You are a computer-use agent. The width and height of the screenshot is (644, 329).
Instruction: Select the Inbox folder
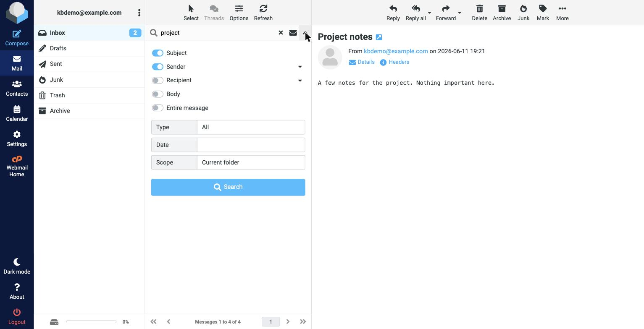click(89, 33)
